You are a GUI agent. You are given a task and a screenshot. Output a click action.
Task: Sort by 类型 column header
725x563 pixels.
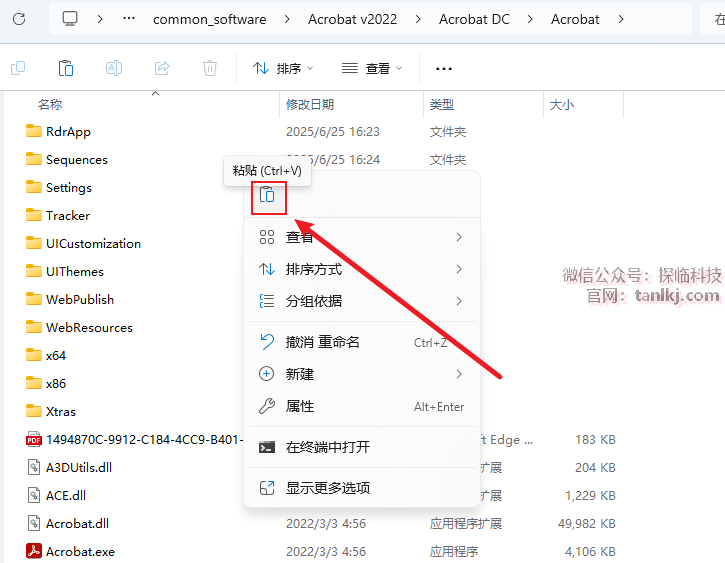pos(442,104)
